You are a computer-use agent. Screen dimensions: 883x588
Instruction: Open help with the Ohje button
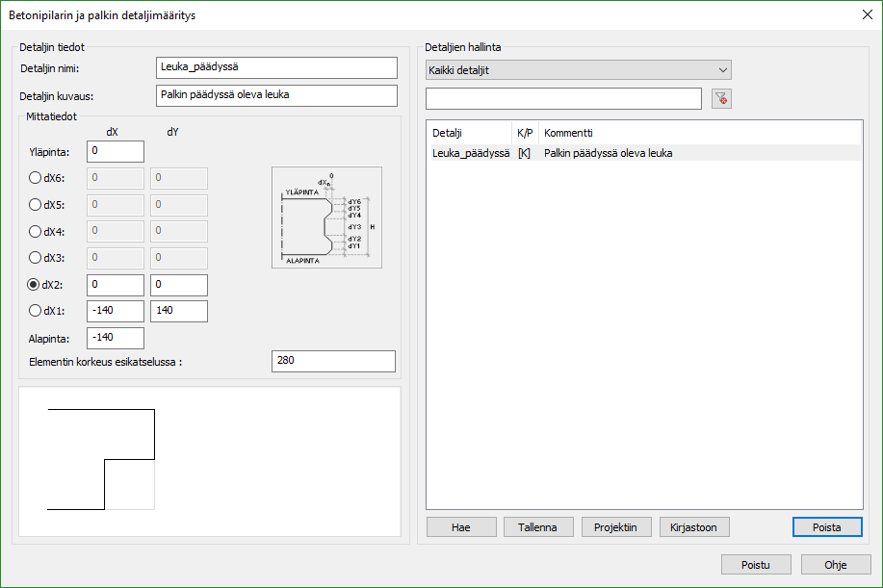[x=835, y=565]
